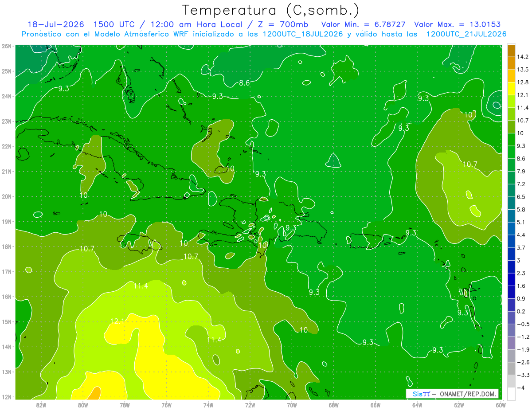Click the "14N" latitude axis label
The image size is (532, 411).
[x=6, y=347]
